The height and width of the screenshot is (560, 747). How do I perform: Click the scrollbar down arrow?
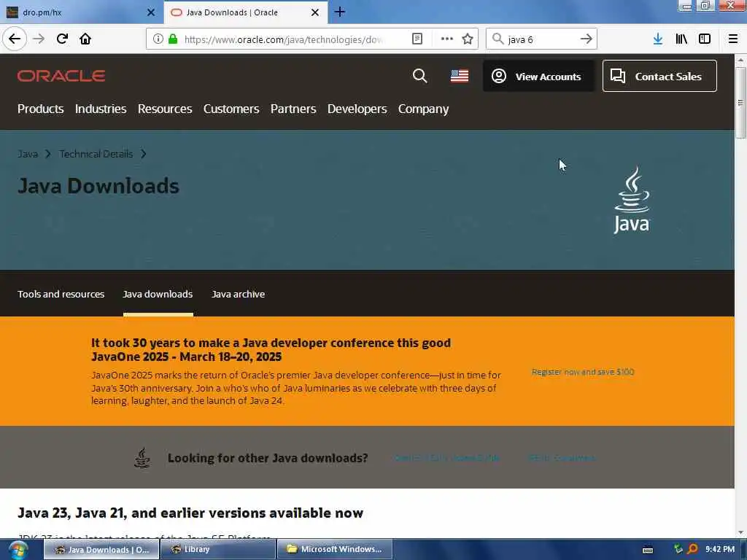[740, 532]
